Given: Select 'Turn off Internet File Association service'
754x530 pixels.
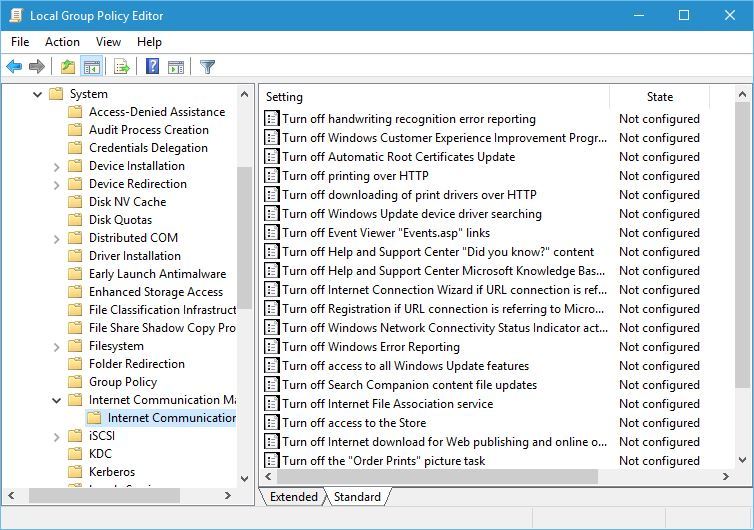Looking at the screenshot, I should click(388, 404).
